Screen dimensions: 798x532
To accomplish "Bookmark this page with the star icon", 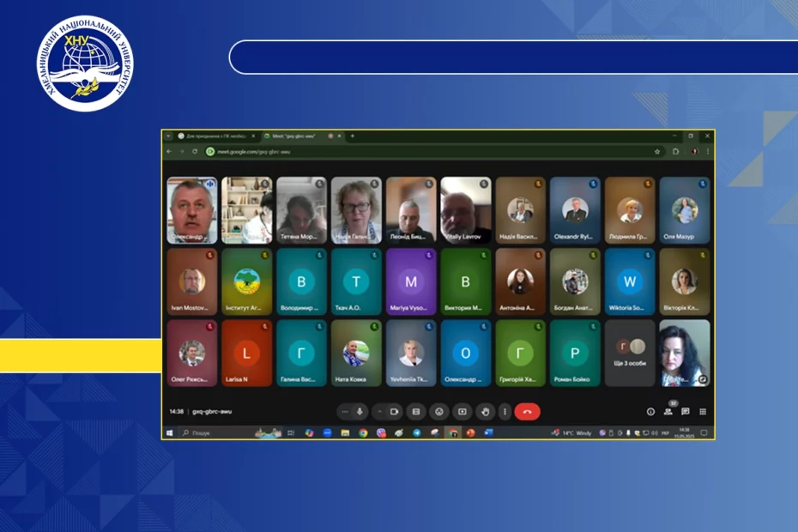I will pos(657,151).
